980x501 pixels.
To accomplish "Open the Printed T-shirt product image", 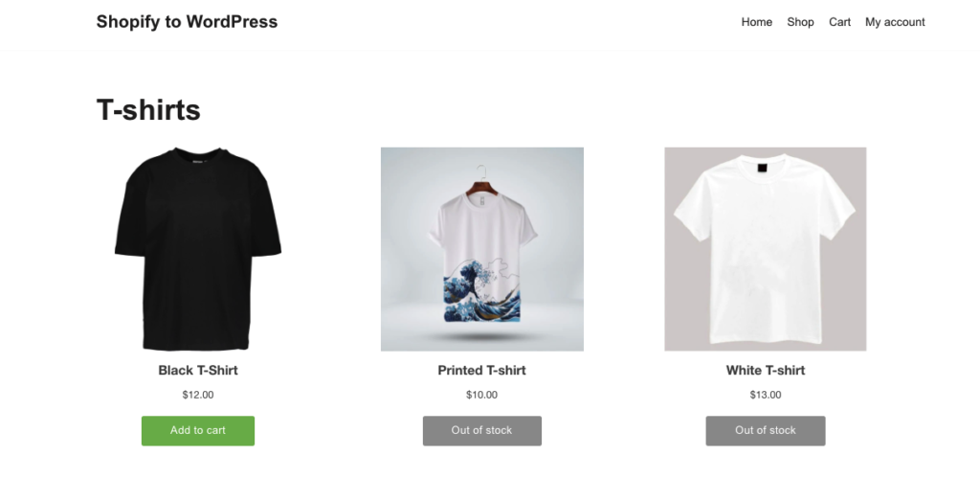I will pos(482,249).
